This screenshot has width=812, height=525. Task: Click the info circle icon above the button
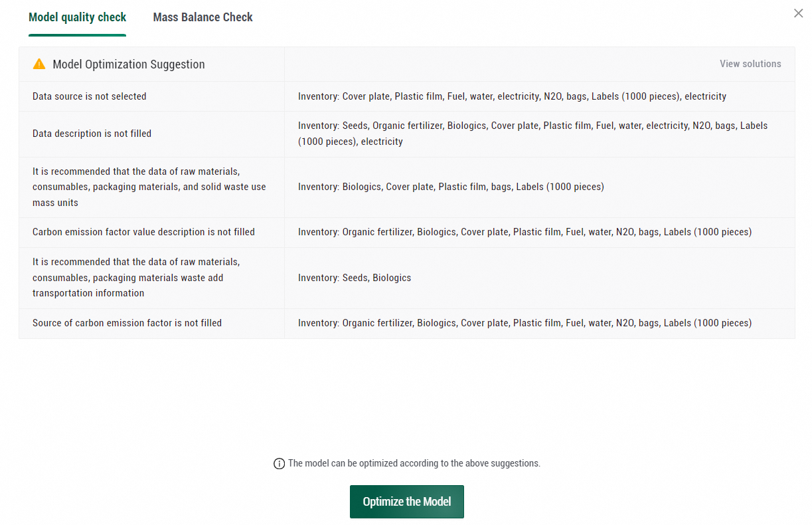279,464
